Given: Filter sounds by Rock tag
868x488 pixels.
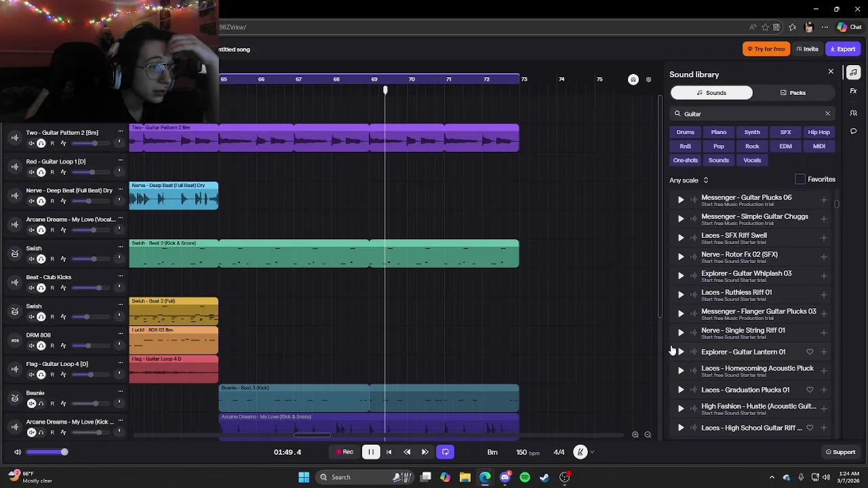Looking at the screenshot, I should pos(752,146).
